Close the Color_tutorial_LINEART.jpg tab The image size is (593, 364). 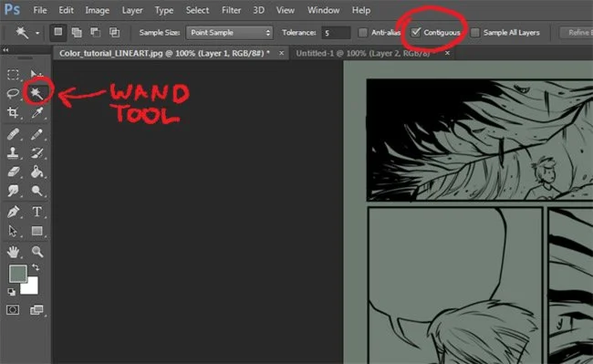tap(281, 53)
